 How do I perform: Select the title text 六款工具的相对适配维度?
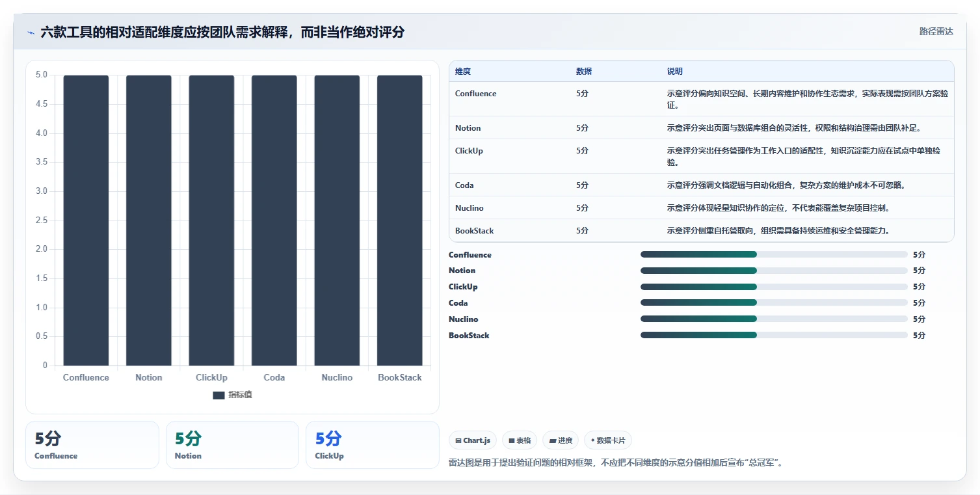click(x=111, y=32)
